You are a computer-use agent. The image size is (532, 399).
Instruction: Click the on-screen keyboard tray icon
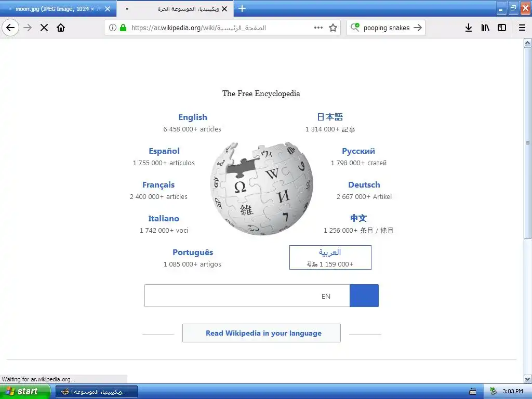(x=473, y=392)
